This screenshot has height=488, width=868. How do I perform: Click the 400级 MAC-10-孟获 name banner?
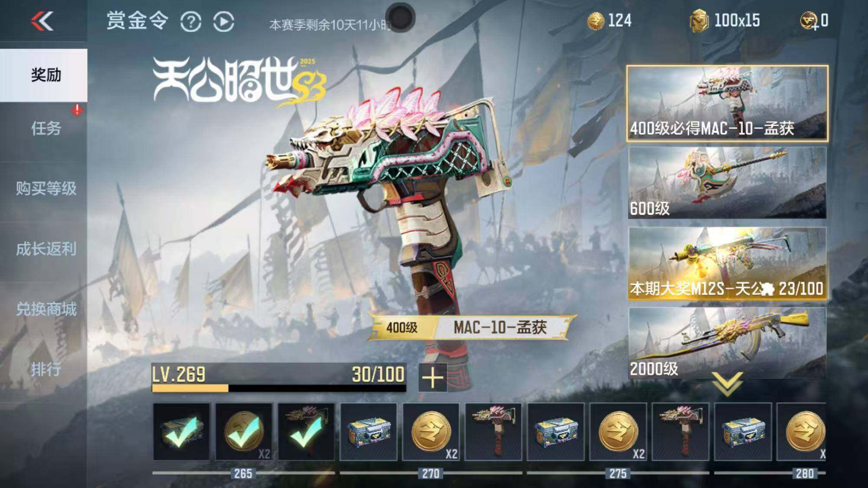pyautogui.click(x=472, y=328)
